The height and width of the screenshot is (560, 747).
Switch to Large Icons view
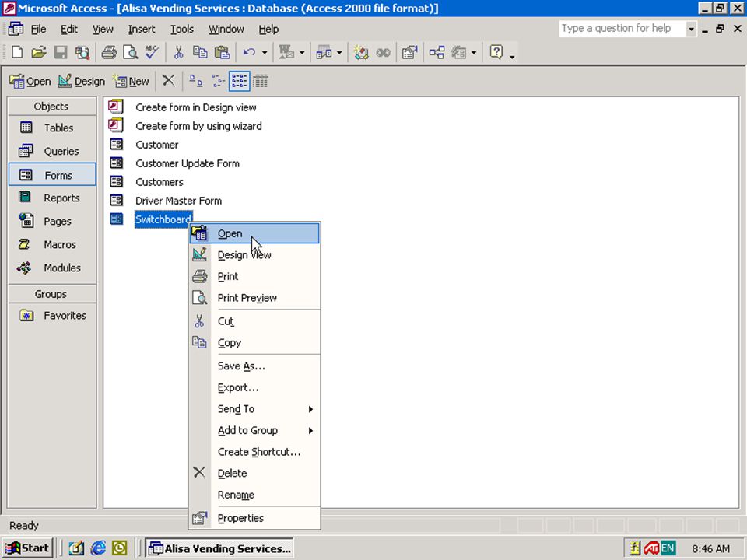tap(196, 81)
